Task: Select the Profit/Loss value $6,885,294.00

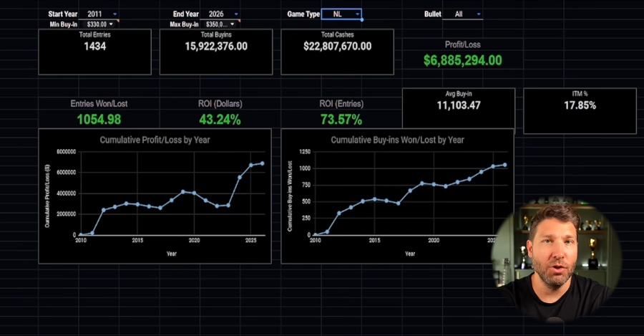Action: tap(462, 60)
